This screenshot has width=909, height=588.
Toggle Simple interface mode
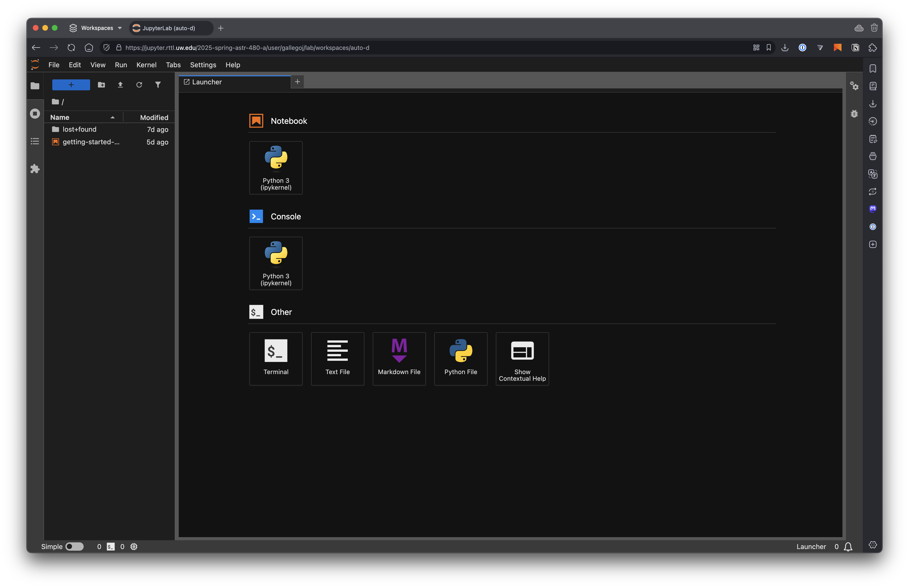(75, 546)
